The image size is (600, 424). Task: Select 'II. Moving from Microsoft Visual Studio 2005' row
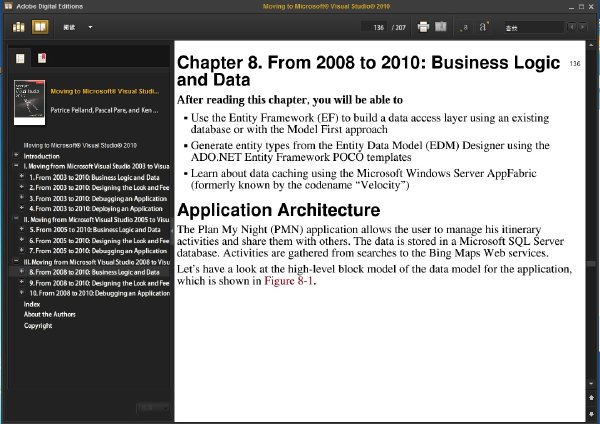point(96,219)
